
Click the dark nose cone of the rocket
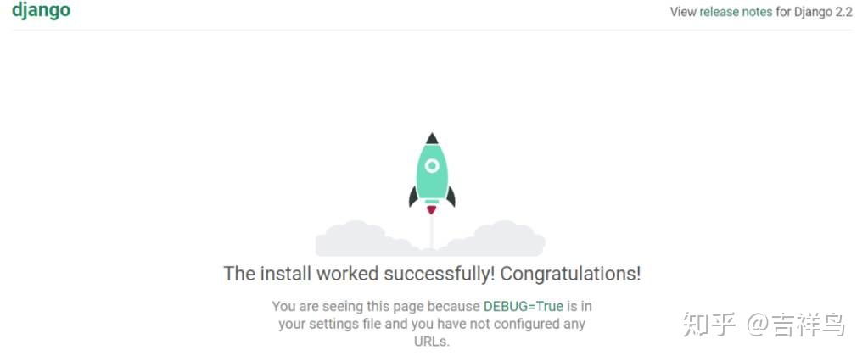[432, 138]
